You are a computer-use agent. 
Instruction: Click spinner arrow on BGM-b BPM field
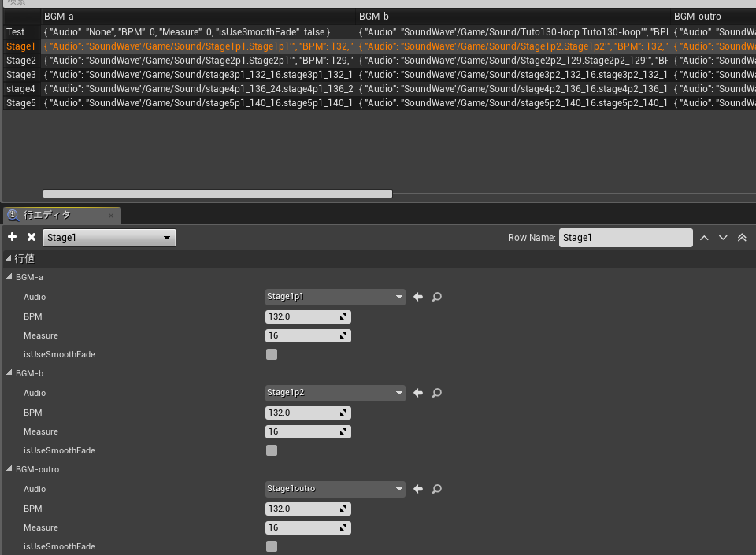[343, 413]
